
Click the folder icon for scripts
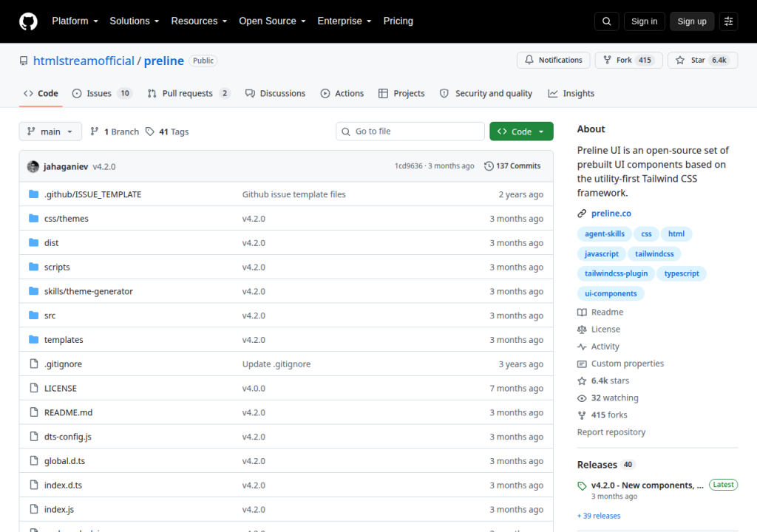click(x=33, y=267)
